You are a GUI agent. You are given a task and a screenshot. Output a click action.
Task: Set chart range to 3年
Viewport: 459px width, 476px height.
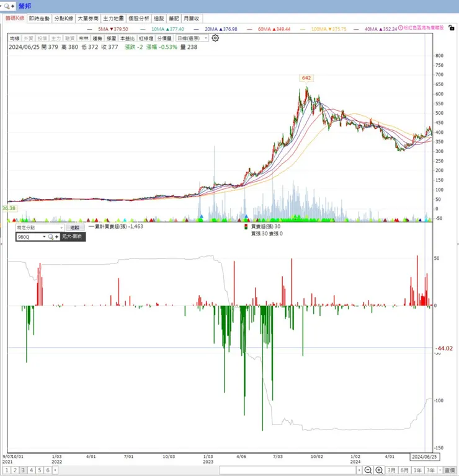(430, 470)
